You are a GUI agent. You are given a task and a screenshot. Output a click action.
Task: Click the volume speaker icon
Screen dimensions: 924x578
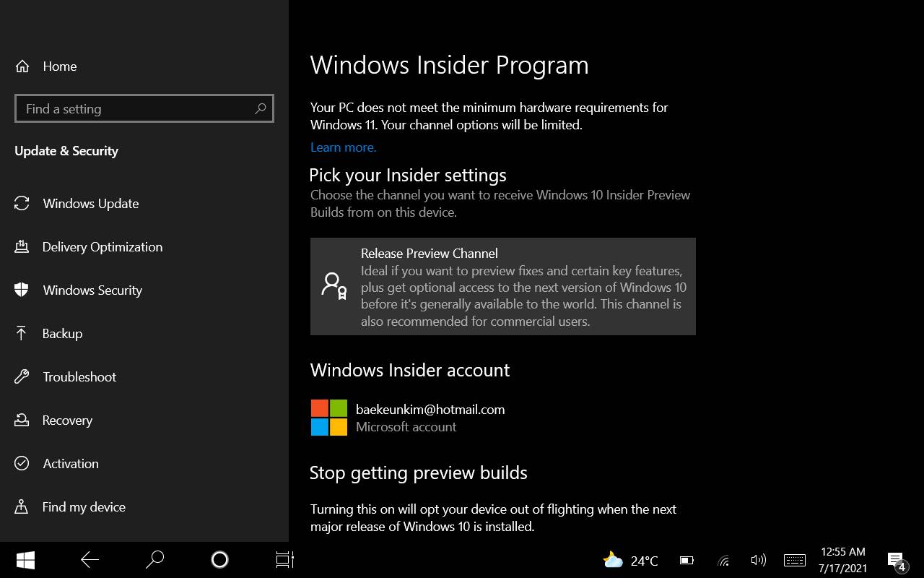tap(758, 561)
